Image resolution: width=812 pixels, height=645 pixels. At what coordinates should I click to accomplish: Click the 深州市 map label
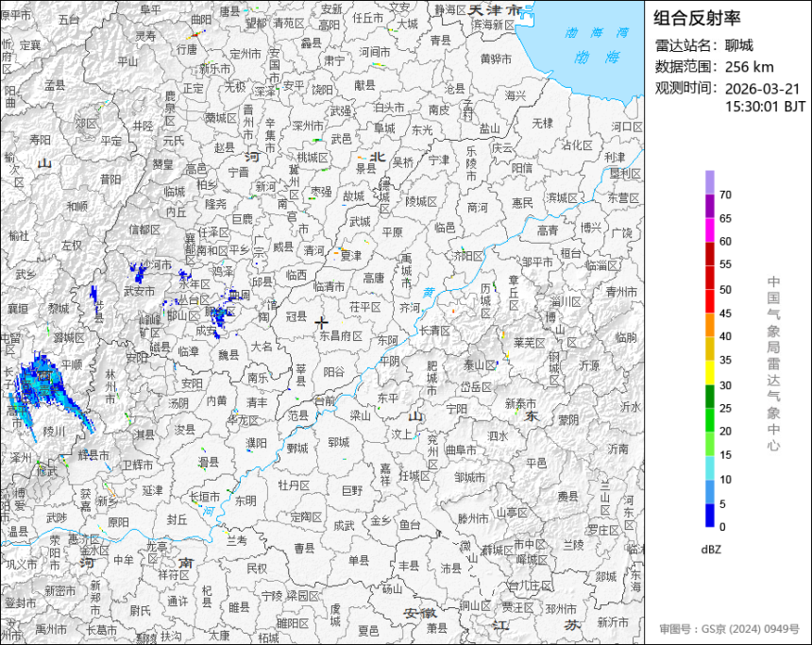(307, 126)
